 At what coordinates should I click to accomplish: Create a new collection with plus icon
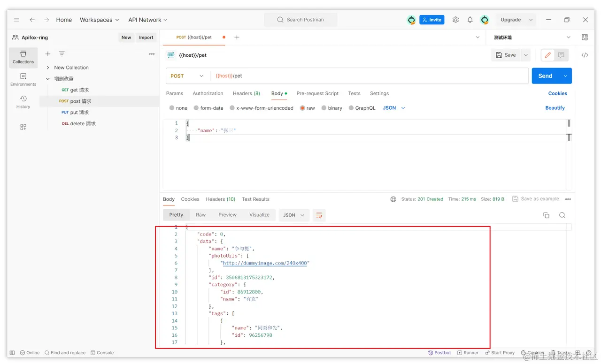[x=47, y=54]
